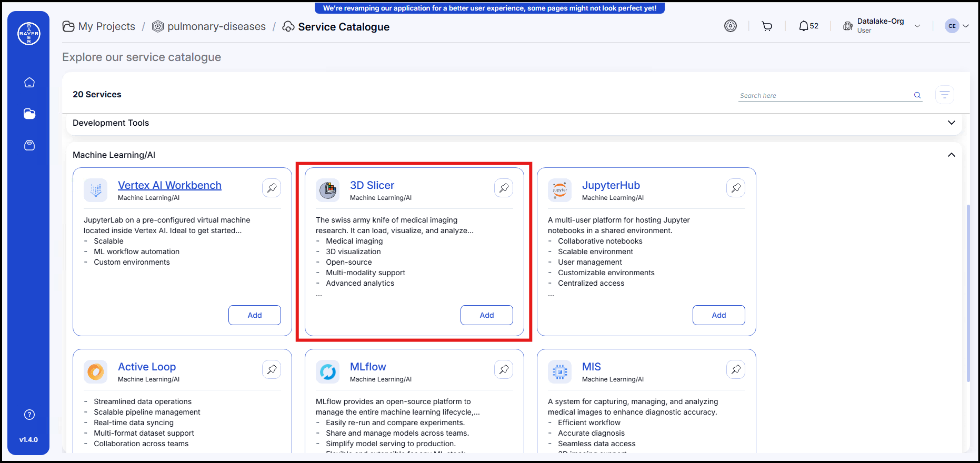Click the JupyterHub logo icon
This screenshot has height=463, width=980.
point(560,190)
